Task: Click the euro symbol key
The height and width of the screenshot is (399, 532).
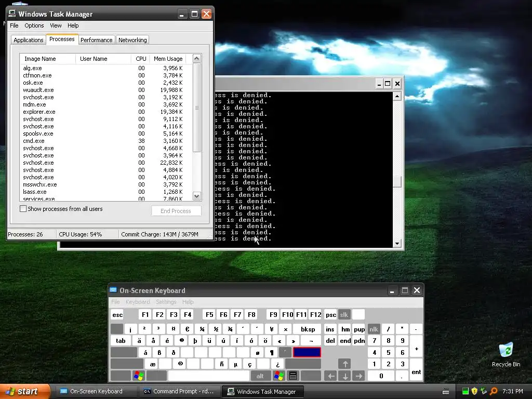Action: click(187, 329)
